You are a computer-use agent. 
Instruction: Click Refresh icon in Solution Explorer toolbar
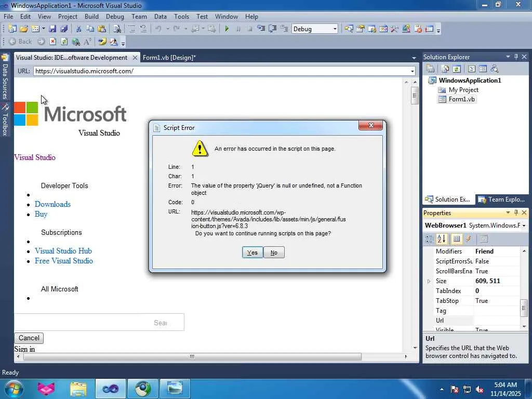pyautogui.click(x=457, y=69)
